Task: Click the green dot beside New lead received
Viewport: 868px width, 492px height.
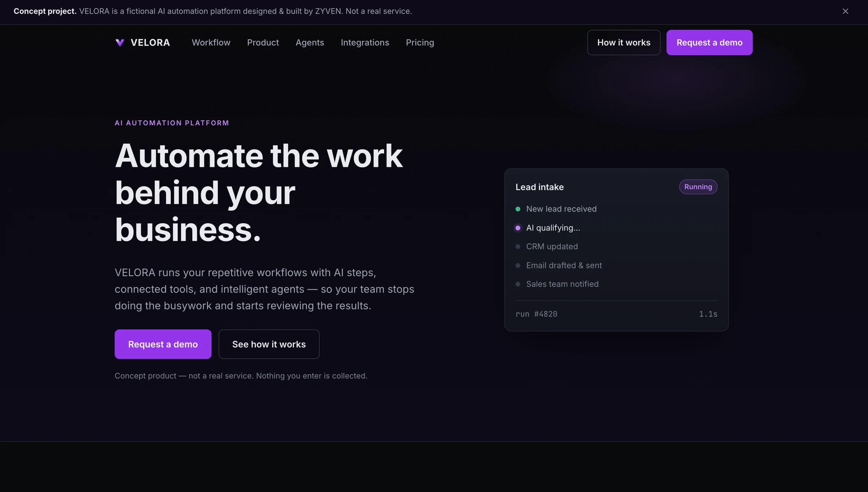Action: (x=518, y=209)
